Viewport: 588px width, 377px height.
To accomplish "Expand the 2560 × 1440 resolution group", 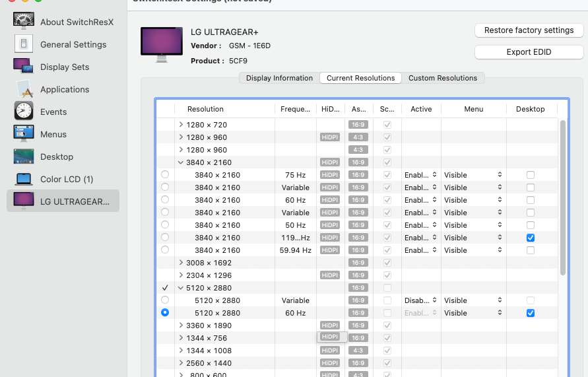I will [181, 362].
